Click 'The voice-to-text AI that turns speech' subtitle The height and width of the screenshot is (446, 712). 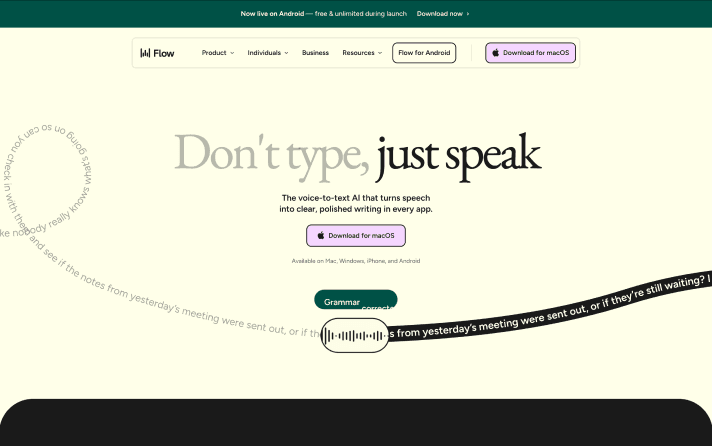pyautogui.click(x=356, y=198)
